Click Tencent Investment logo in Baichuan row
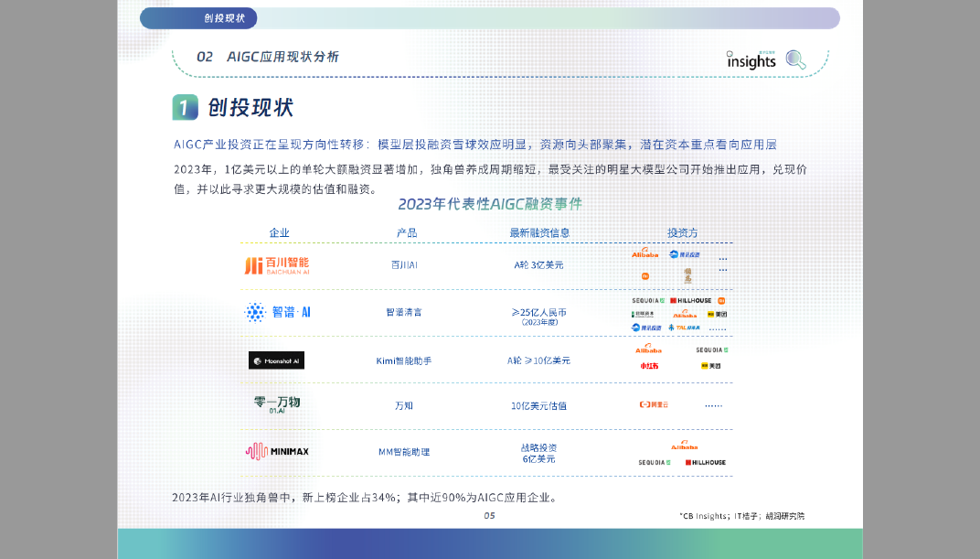This screenshot has width=980, height=559. (x=685, y=254)
